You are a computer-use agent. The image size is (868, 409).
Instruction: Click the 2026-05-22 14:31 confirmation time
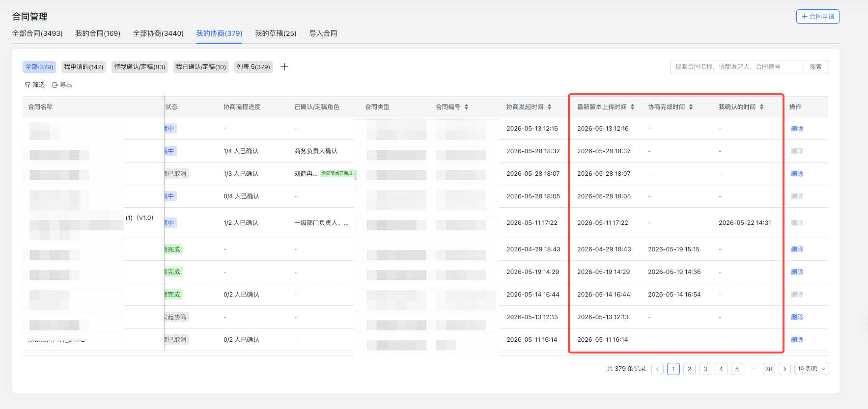point(745,223)
